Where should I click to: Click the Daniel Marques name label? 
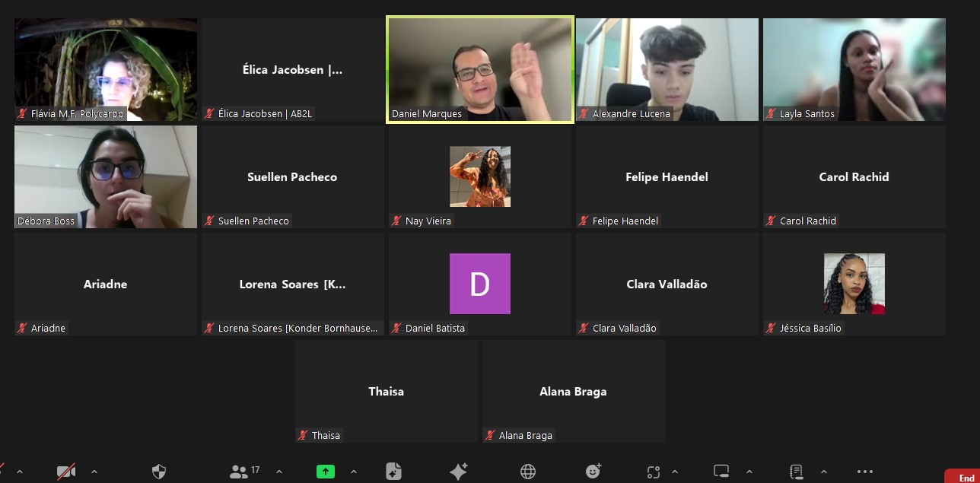pos(427,114)
